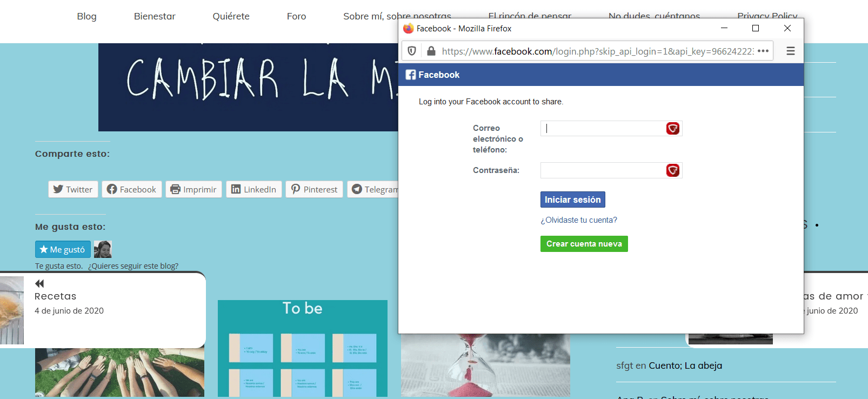Share on LinkedIn button

254,189
